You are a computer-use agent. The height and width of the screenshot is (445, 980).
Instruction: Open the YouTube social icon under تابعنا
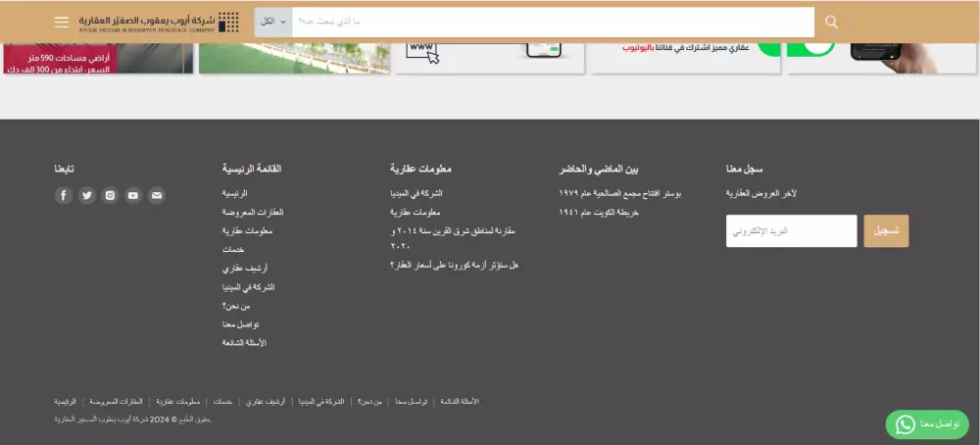pos(133,196)
